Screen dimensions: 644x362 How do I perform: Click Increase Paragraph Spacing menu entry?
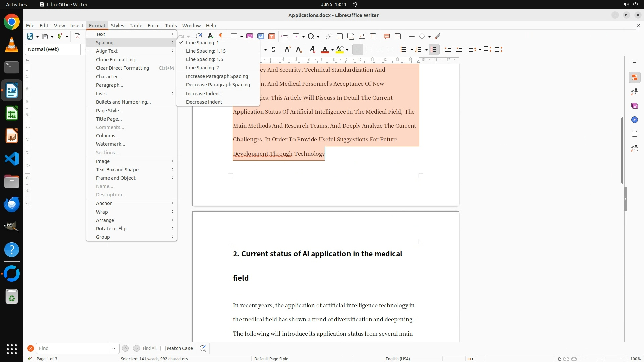click(217, 76)
